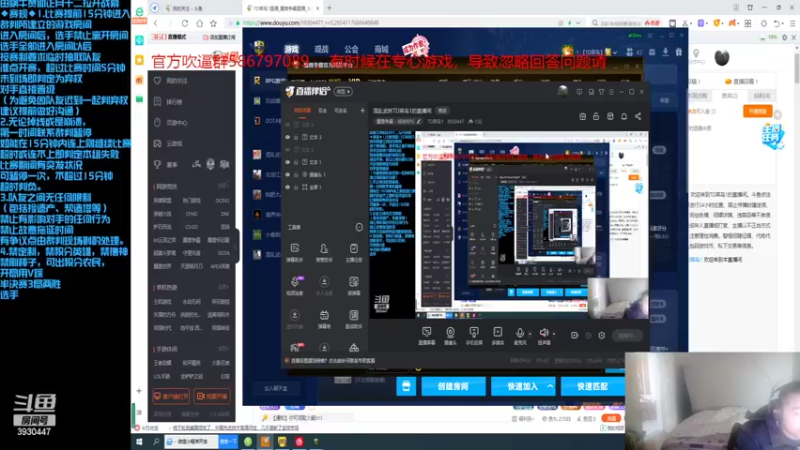Open 赛事 in the Douyu sidebar
Screen dimensions: 800x450
pos(171,164)
